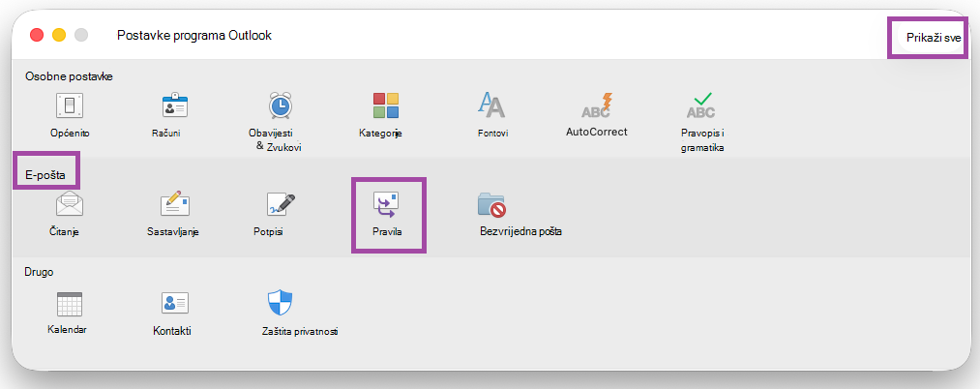Open the Općenito preferences icon
This screenshot has width=980, height=389.
click(70, 105)
